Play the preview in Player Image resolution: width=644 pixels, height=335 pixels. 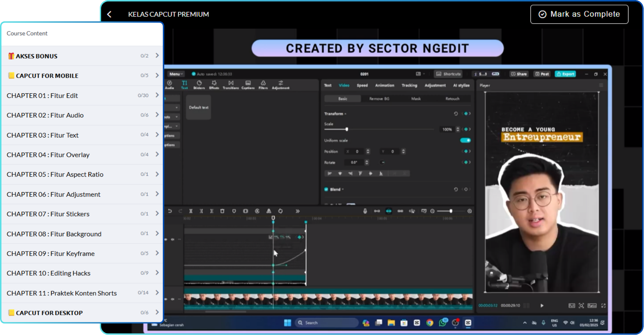pyautogui.click(x=542, y=306)
